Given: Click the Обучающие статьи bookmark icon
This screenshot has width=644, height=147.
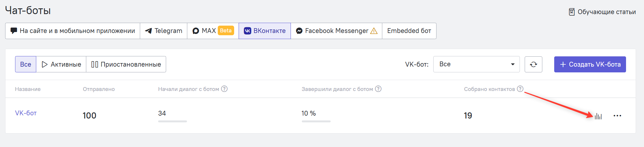Looking at the screenshot, I should pos(572,12).
